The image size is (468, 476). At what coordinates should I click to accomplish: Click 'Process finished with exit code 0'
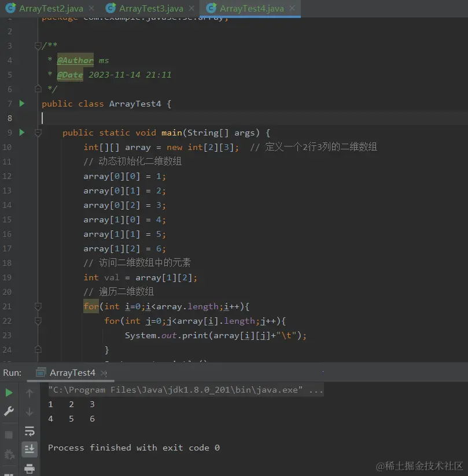pos(134,448)
